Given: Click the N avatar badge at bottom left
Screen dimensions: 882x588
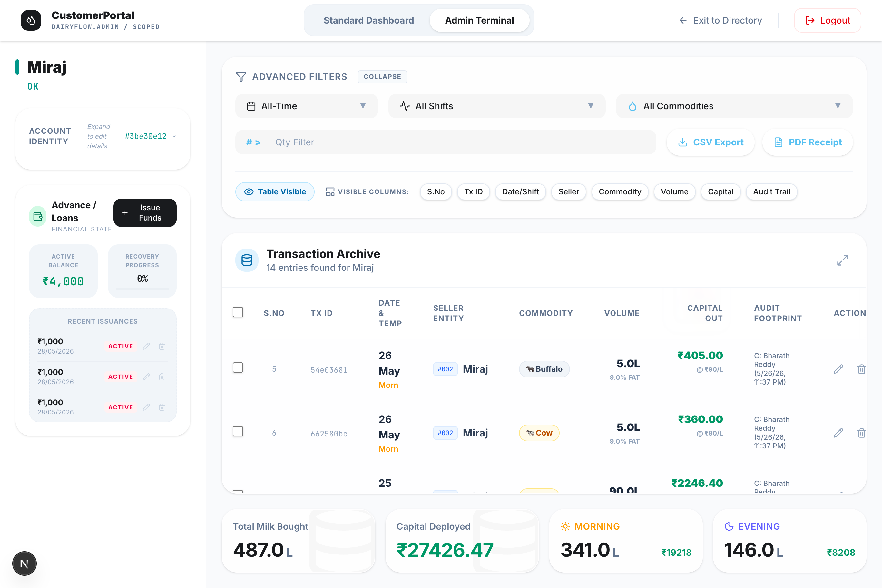Looking at the screenshot, I should 24,563.
